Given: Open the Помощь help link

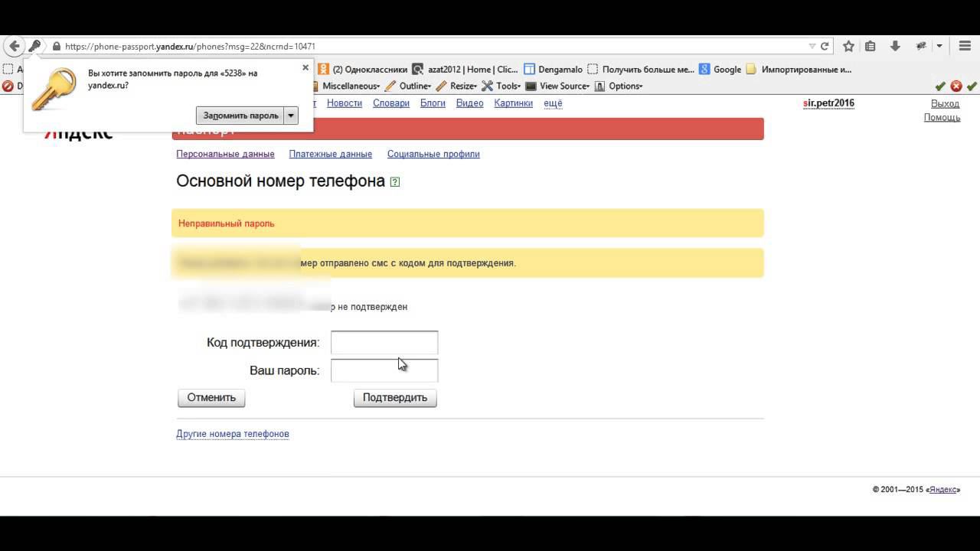Looking at the screenshot, I should 942,117.
